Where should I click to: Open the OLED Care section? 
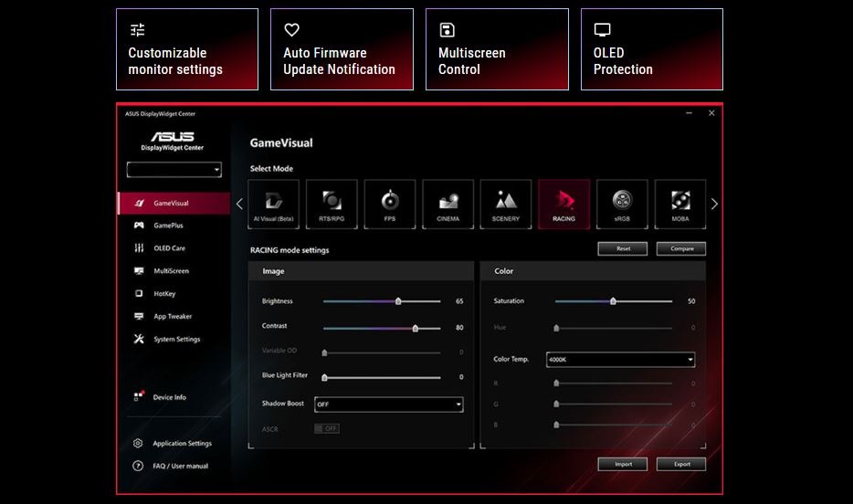pos(169,248)
